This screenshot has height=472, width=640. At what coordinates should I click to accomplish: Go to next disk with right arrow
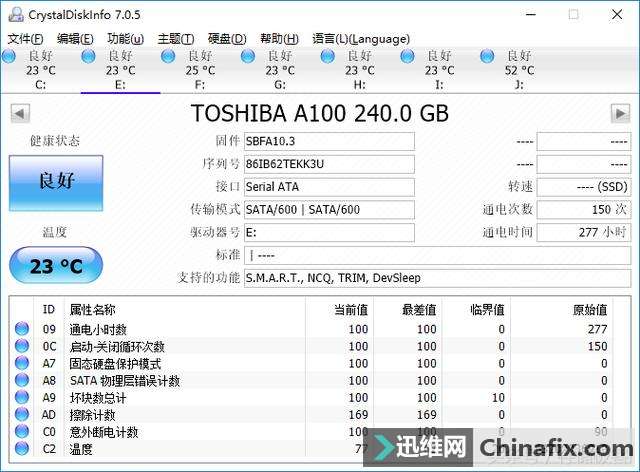click(620, 114)
